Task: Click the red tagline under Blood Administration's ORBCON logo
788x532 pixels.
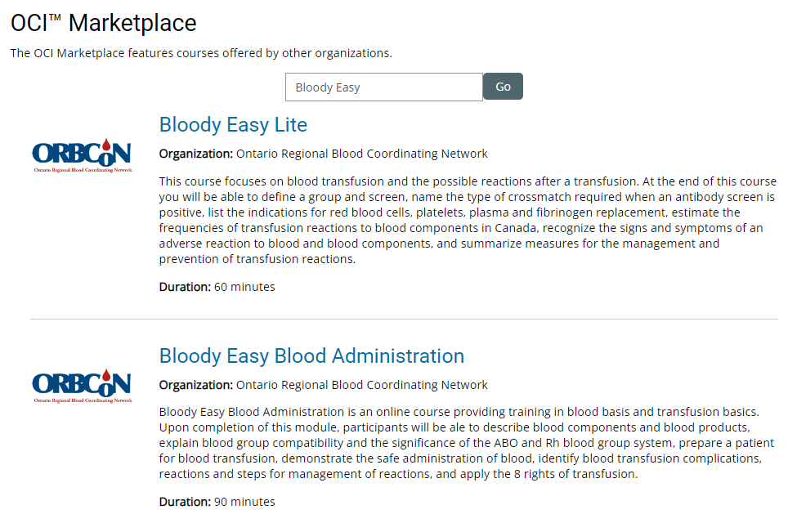Action: pos(82,401)
